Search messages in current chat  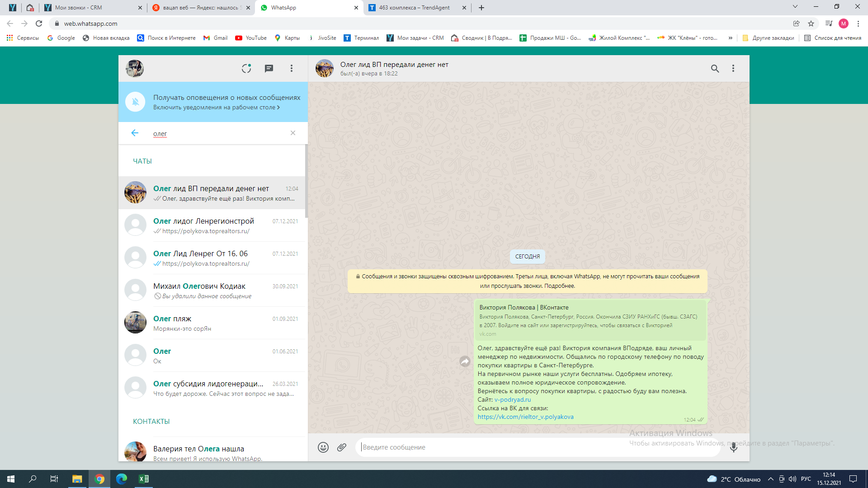(x=715, y=68)
